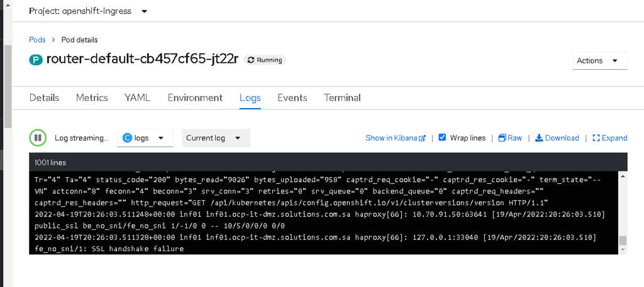View the Events tab

[292, 97]
